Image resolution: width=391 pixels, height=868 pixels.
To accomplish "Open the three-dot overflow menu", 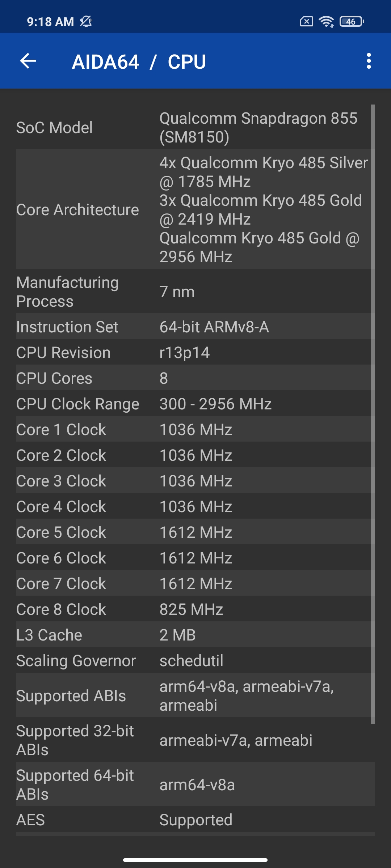I will [x=369, y=61].
